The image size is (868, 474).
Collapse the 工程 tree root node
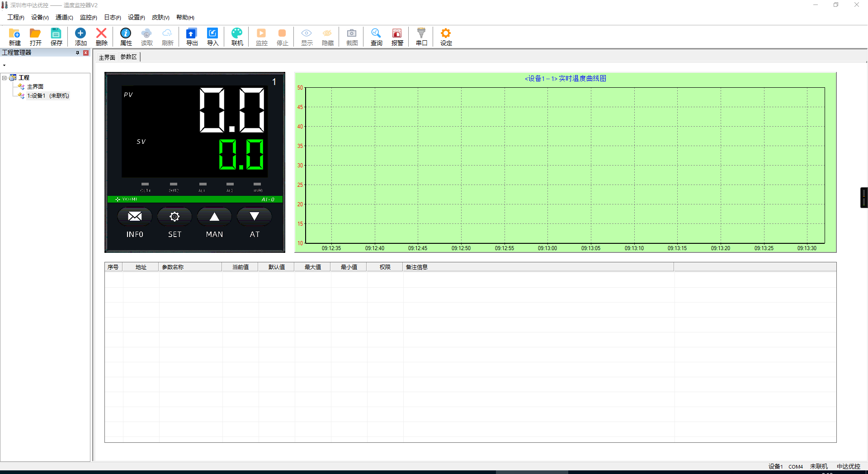pyautogui.click(x=5, y=78)
